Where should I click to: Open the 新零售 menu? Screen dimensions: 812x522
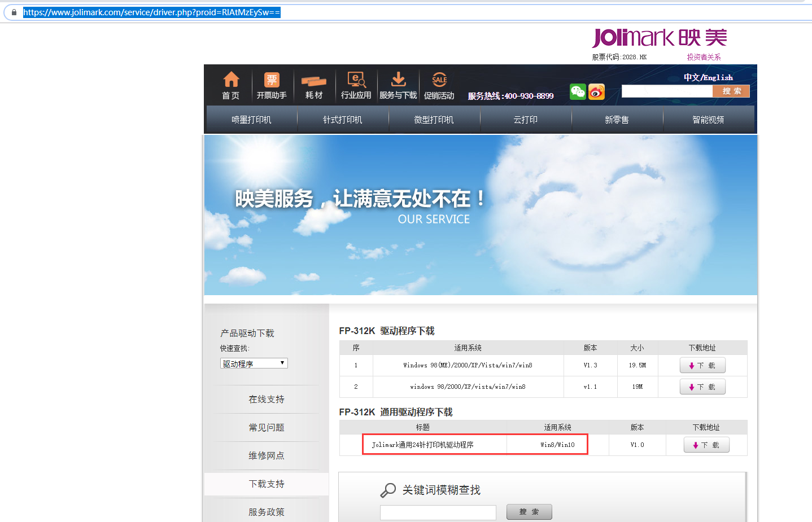[617, 120]
